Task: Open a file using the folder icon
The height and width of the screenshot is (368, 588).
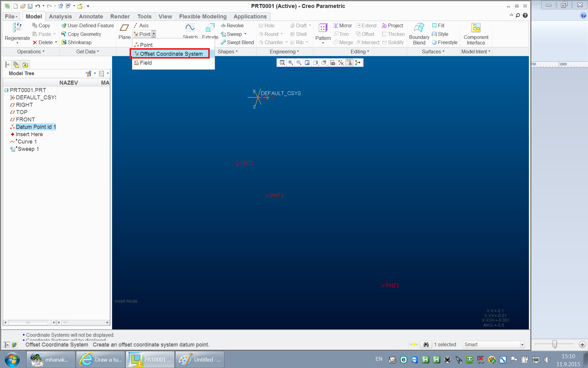Action: pos(23,6)
